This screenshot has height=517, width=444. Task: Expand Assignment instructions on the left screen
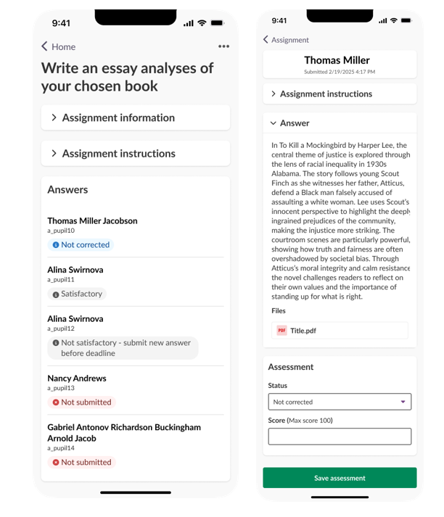coord(135,153)
